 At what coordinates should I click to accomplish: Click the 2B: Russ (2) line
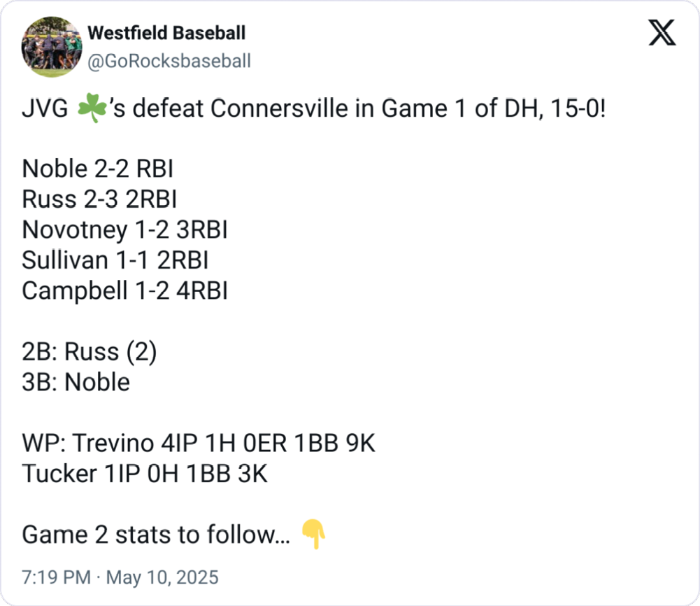[x=90, y=352]
